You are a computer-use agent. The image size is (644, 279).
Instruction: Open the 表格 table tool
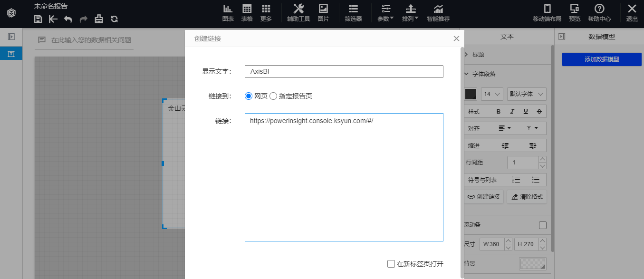[247, 13]
